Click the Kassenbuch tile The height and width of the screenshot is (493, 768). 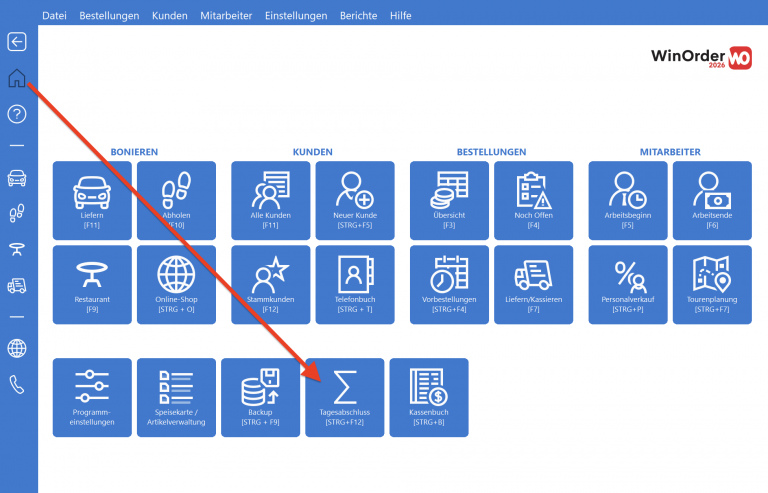429,397
